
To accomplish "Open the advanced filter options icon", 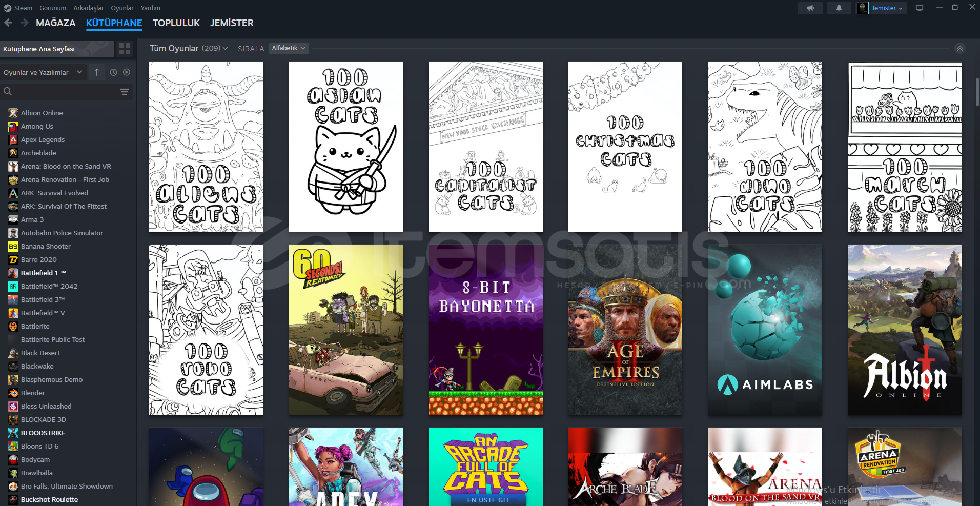I will [x=124, y=92].
